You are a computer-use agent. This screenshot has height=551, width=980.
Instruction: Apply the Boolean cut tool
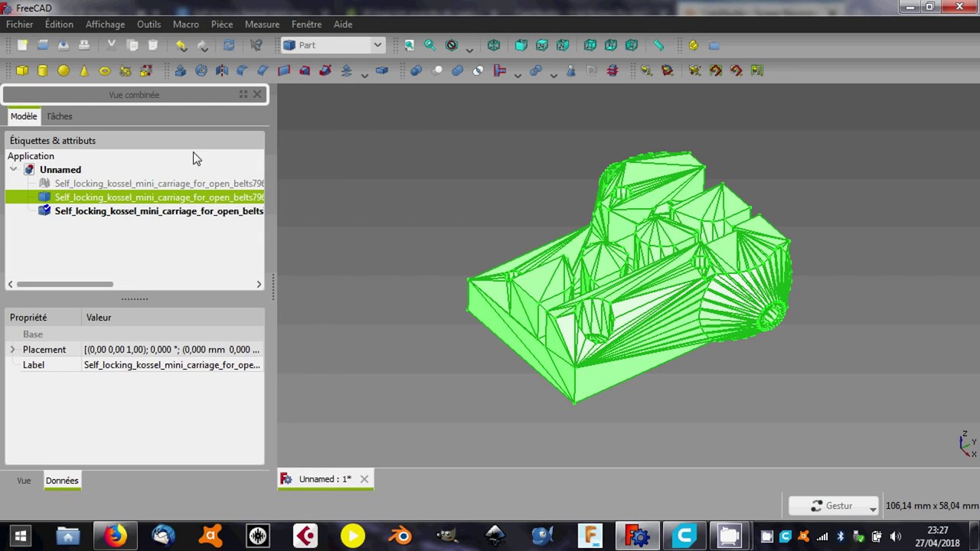point(437,70)
